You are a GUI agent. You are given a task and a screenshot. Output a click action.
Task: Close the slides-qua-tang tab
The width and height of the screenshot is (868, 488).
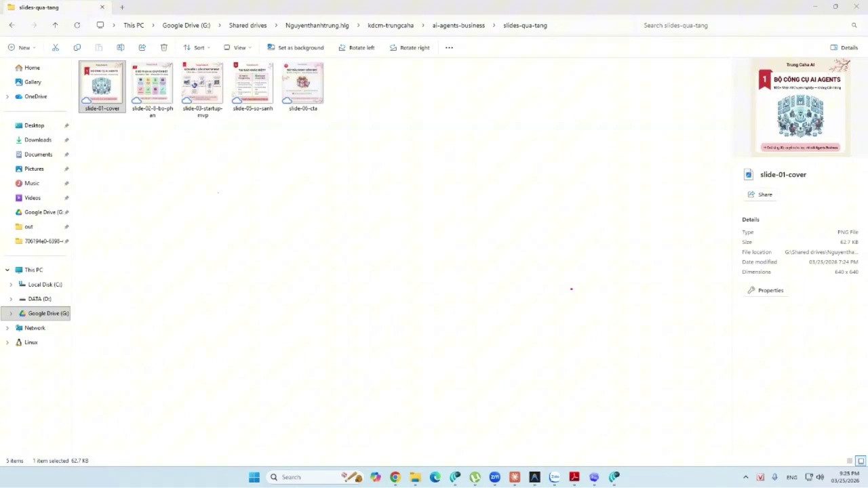(102, 7)
